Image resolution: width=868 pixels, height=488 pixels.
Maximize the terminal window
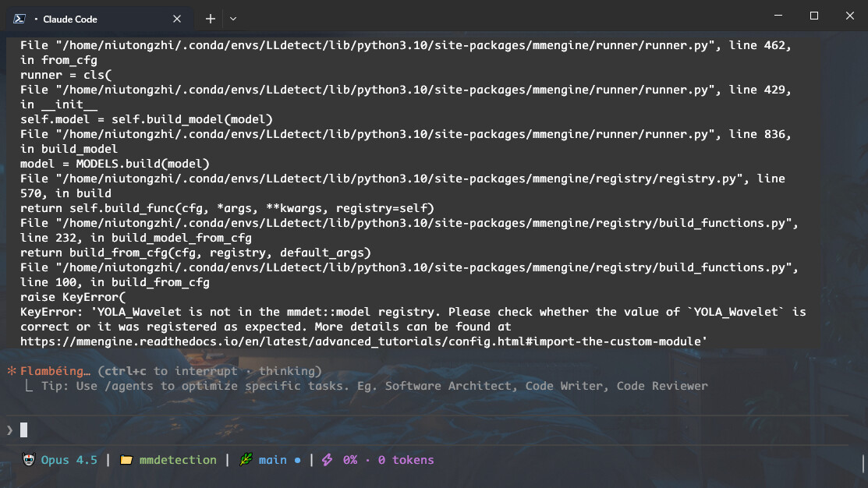click(813, 16)
